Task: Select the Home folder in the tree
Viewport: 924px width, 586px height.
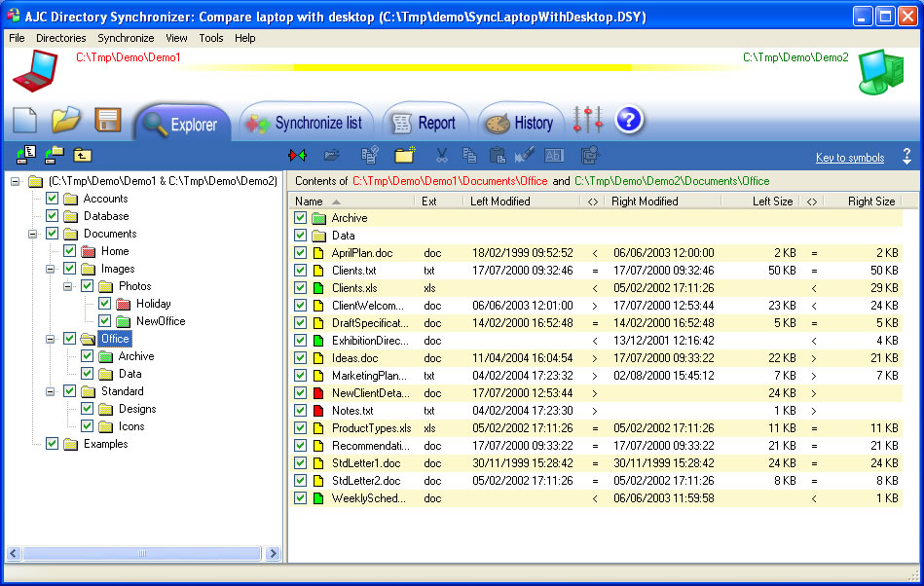Action: click(115, 251)
